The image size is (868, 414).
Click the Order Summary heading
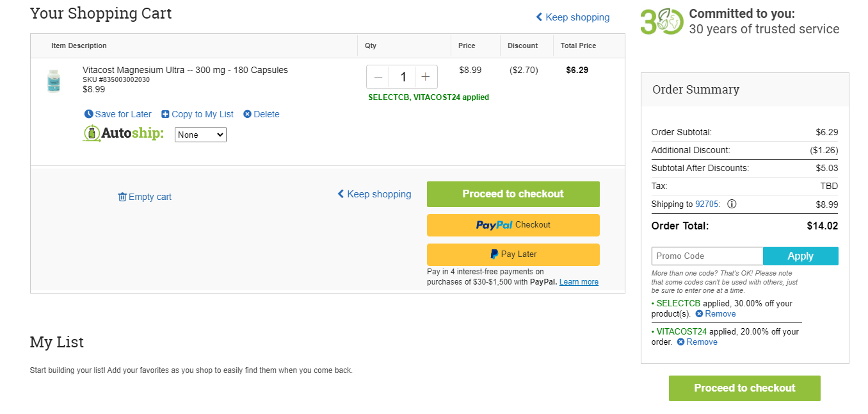696,90
